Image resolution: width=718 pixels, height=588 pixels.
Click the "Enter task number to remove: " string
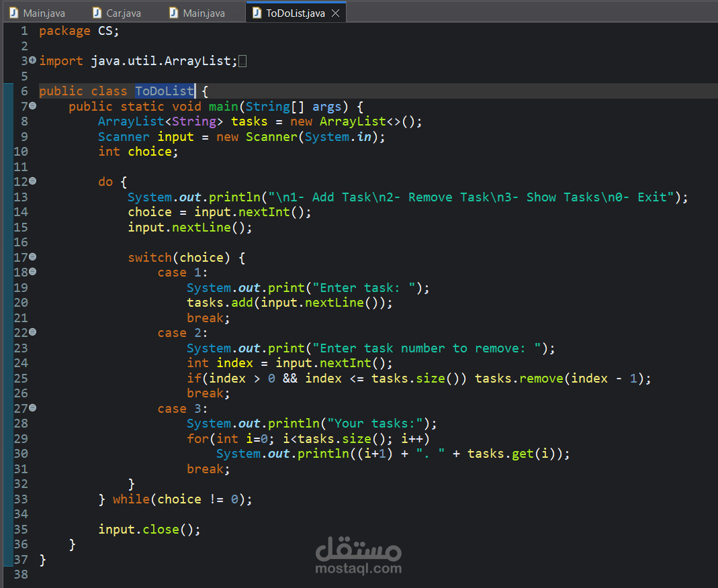click(427, 348)
